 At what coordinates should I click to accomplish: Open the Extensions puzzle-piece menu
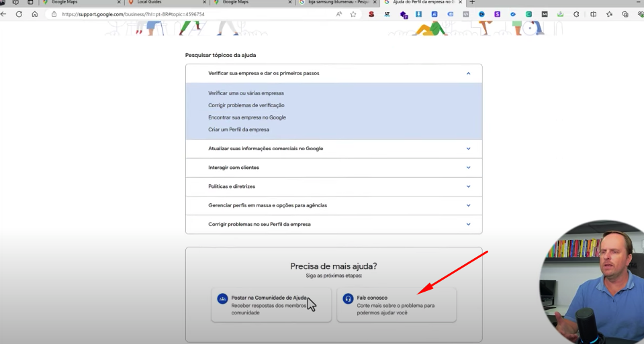point(576,14)
